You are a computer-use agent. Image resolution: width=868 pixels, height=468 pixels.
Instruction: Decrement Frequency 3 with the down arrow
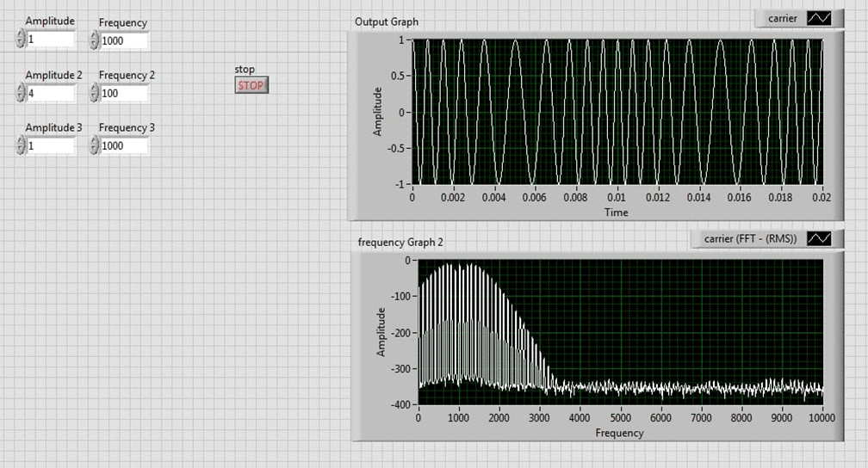95,151
